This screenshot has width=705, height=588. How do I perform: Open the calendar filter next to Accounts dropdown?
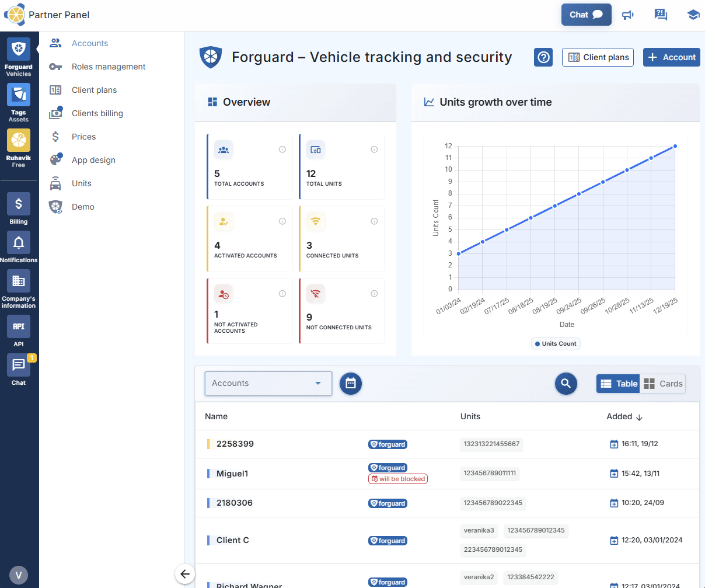tap(351, 384)
